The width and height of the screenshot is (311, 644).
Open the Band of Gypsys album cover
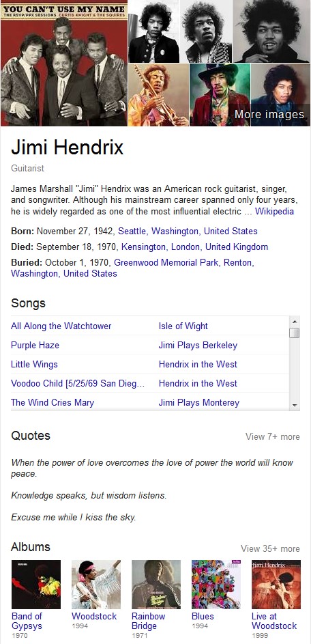coord(35,584)
